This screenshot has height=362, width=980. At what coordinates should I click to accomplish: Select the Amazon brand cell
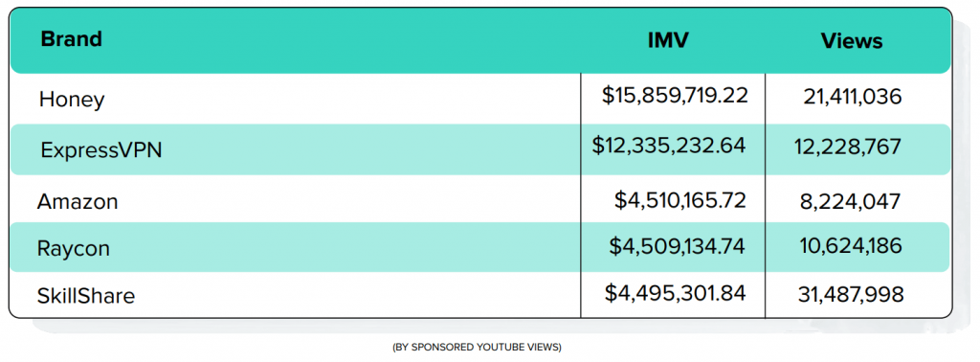click(78, 201)
